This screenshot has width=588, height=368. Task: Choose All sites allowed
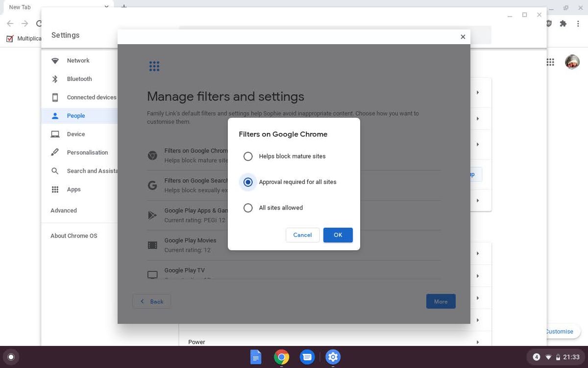[x=248, y=208]
